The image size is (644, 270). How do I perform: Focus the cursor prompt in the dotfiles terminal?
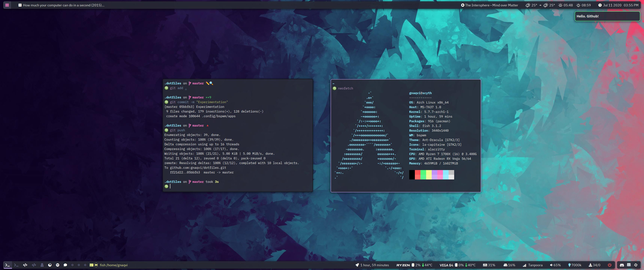click(170, 186)
